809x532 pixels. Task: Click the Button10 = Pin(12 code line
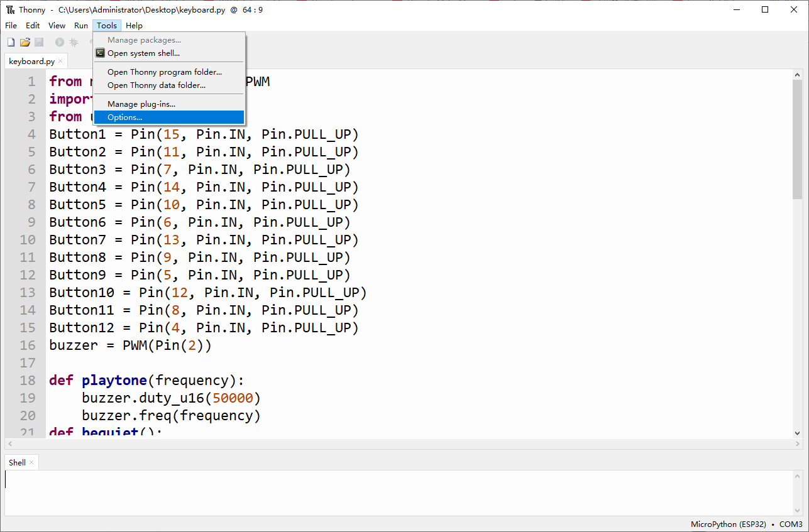[x=208, y=293]
